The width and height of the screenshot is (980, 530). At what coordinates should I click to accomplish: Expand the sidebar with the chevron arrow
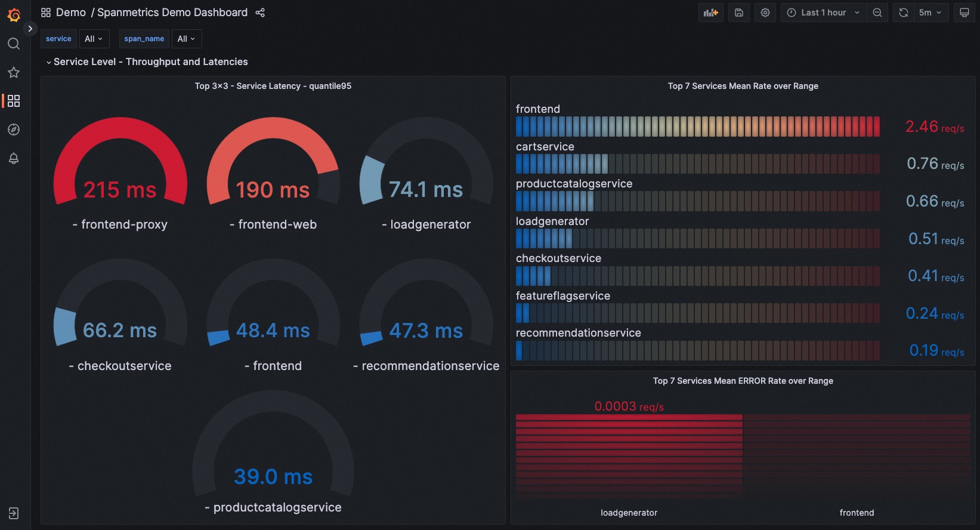click(30, 29)
